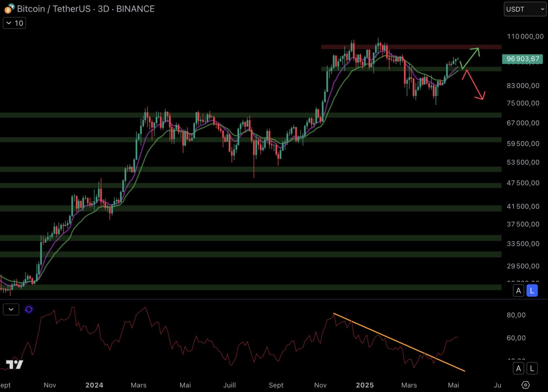Click the Mars label right of 2024
The height and width of the screenshot is (392, 548).
(x=138, y=385)
